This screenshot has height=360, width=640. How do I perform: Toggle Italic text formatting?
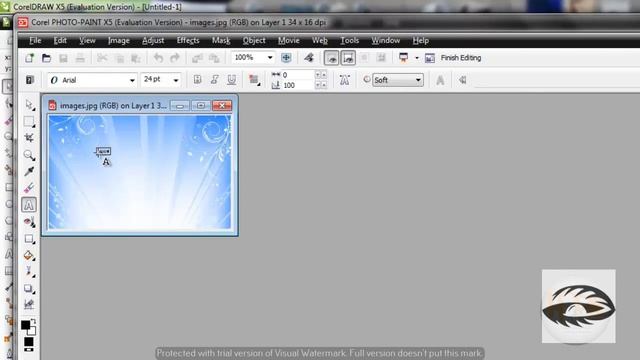click(215, 80)
